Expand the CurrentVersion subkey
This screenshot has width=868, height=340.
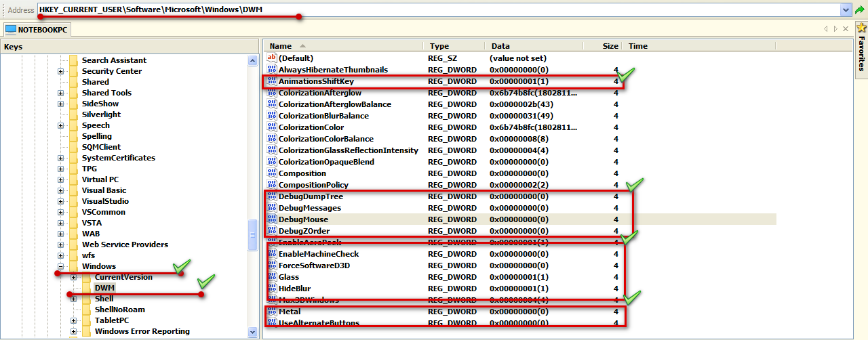coord(74,277)
